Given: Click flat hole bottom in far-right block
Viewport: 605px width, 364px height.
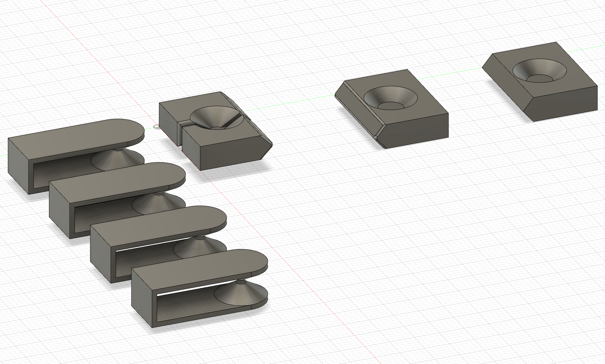Looking at the screenshot, I should pos(539,78).
